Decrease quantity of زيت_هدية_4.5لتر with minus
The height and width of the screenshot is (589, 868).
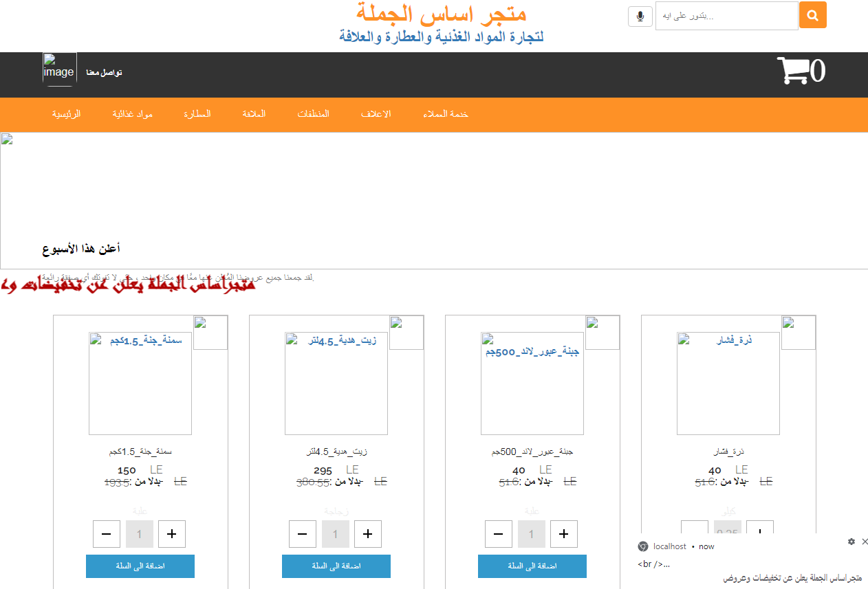303,534
